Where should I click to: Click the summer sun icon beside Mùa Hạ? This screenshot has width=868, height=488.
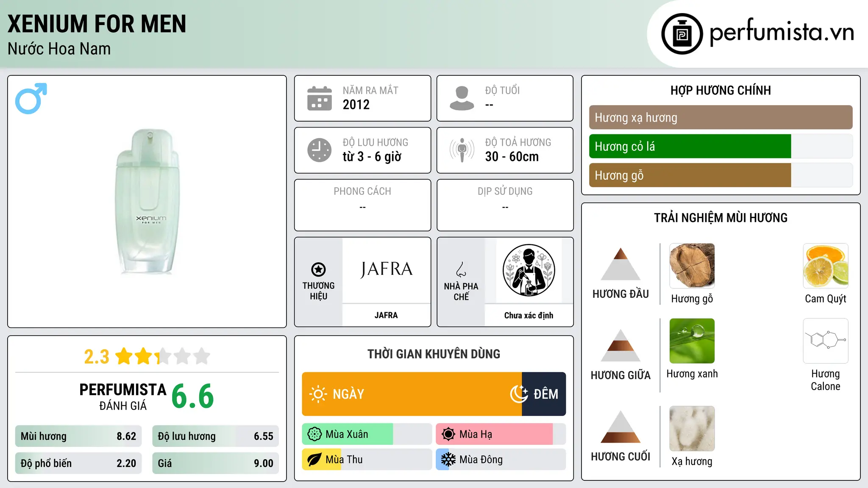[x=448, y=434]
